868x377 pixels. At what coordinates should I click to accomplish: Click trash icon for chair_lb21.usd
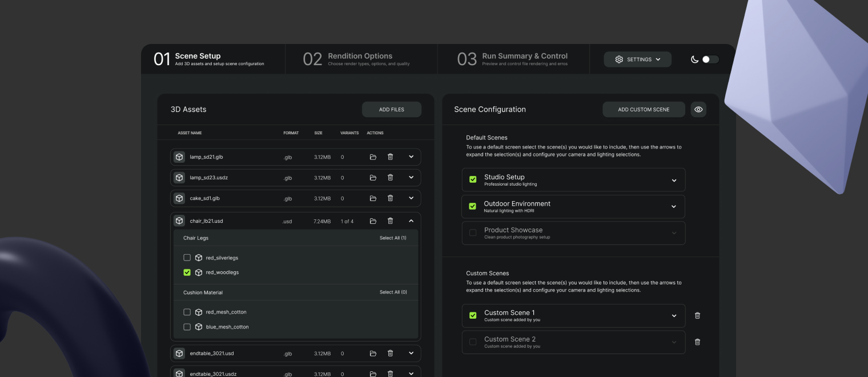[390, 221]
